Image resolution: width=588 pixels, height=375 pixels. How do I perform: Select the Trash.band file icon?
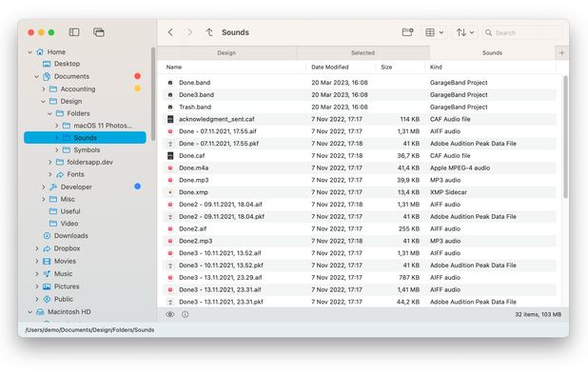click(x=170, y=107)
